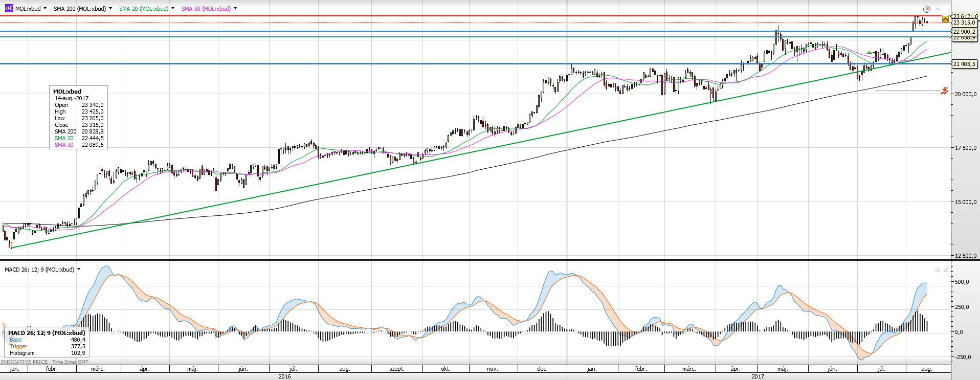Maximize the MACD indicator panel
Screen dimensions: 980x380
(938, 270)
